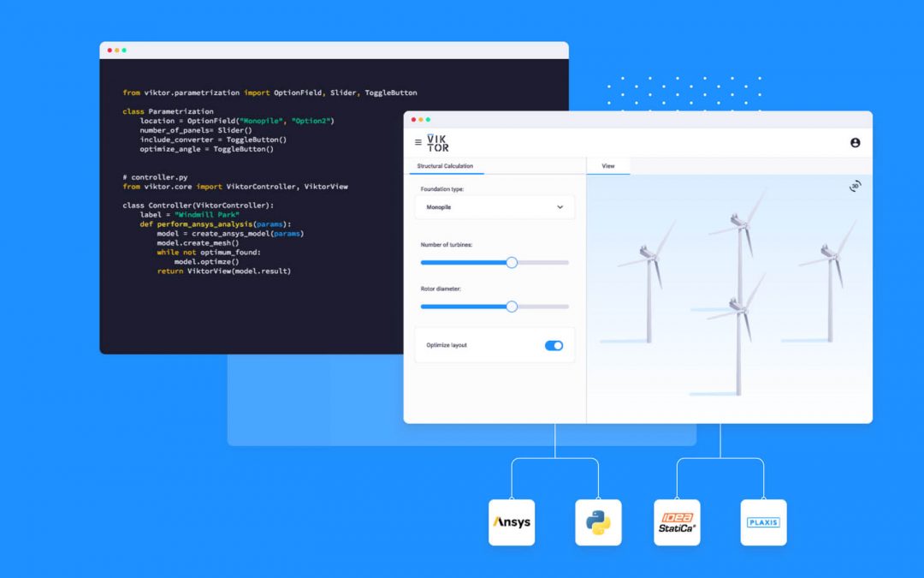
Task: Click the "Foundation type:" label
Action: click(x=442, y=189)
